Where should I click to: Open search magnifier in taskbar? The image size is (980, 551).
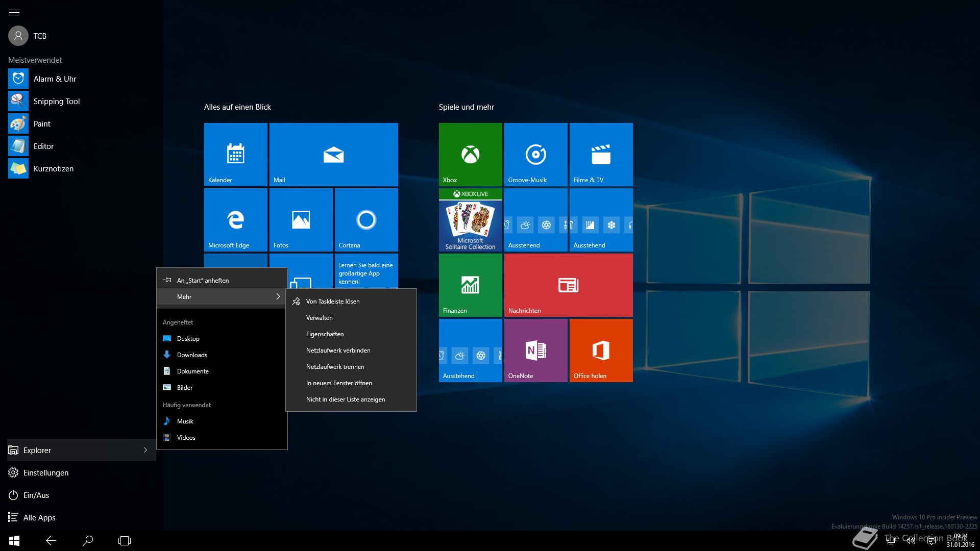coord(88,541)
